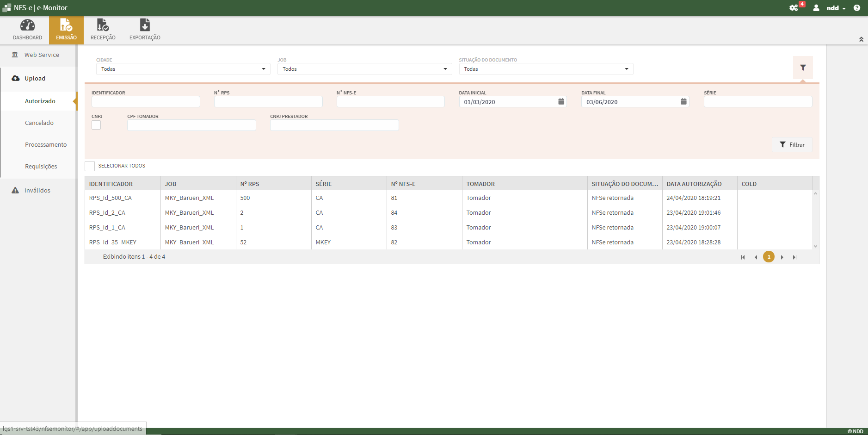
Task: Select Cancelado in the sidebar
Action: tap(39, 123)
